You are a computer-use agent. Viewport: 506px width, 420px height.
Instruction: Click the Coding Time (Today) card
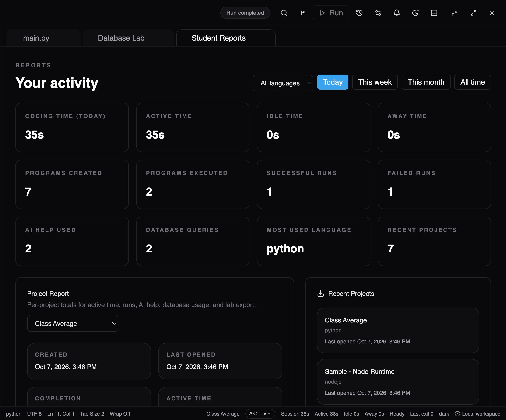pyautogui.click(x=72, y=127)
